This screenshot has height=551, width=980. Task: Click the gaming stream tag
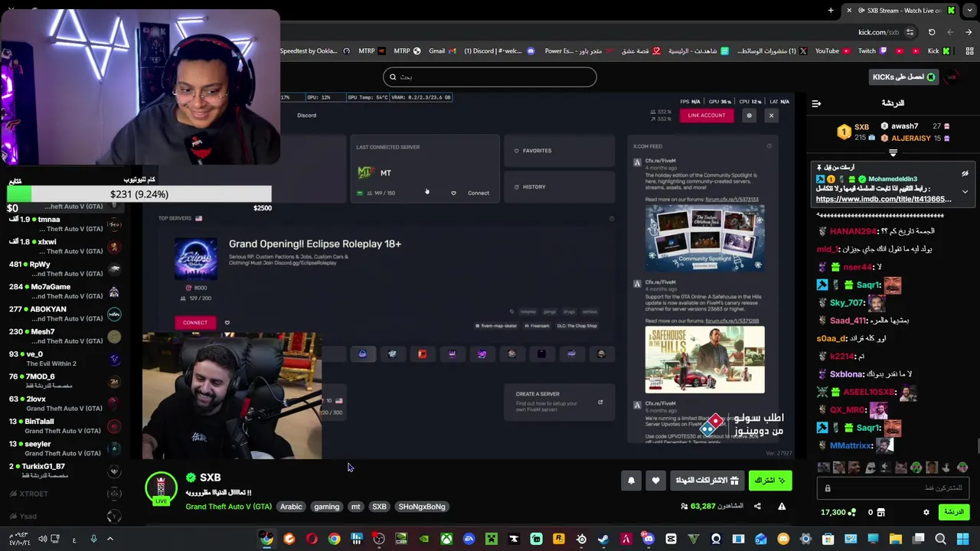[326, 507]
